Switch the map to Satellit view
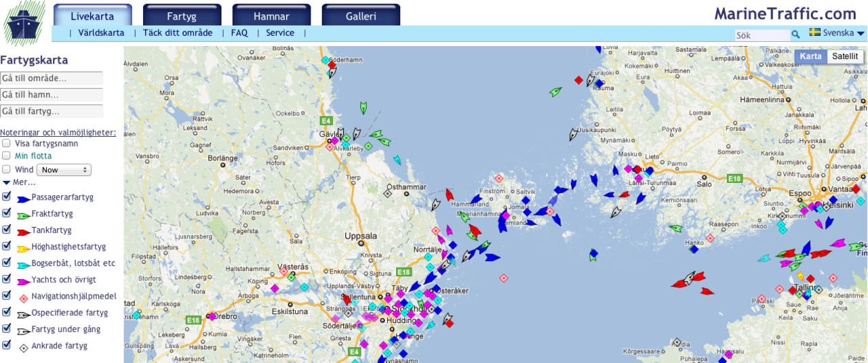Screen dimensions: 868x363 pos(845,56)
